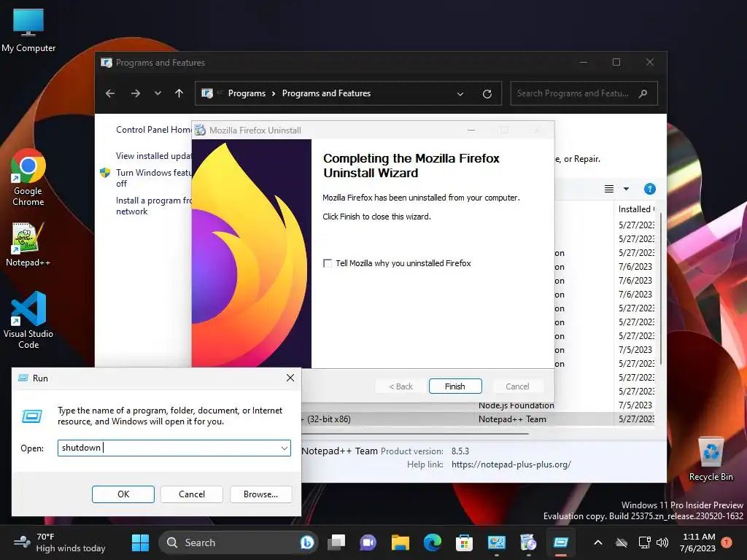The image size is (747, 560).
Task: Open the view options dropdown arrow
Action: click(x=626, y=189)
